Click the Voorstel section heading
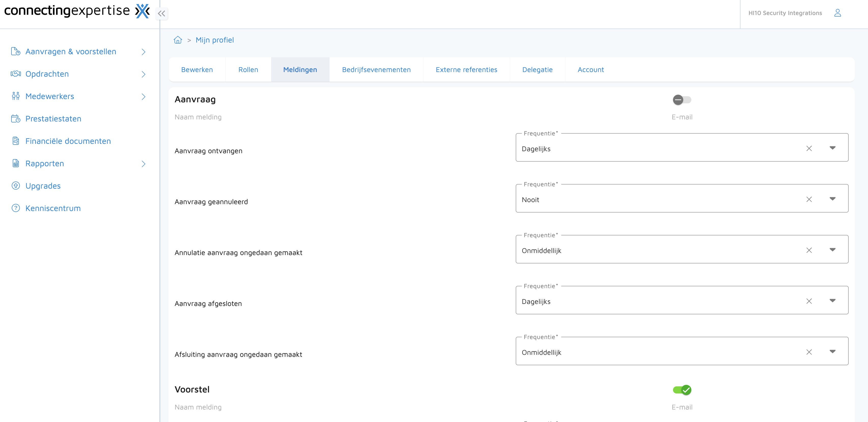 [192, 390]
